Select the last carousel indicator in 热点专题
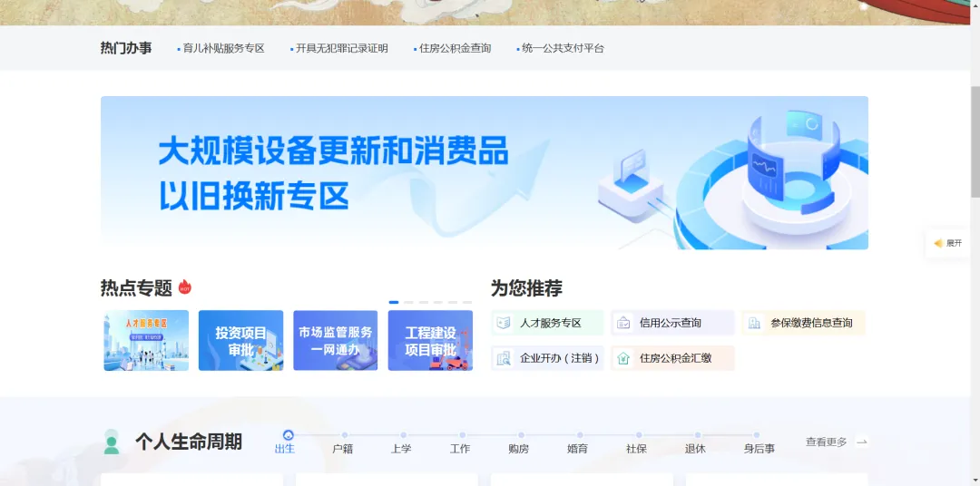The image size is (980, 486). (467, 302)
